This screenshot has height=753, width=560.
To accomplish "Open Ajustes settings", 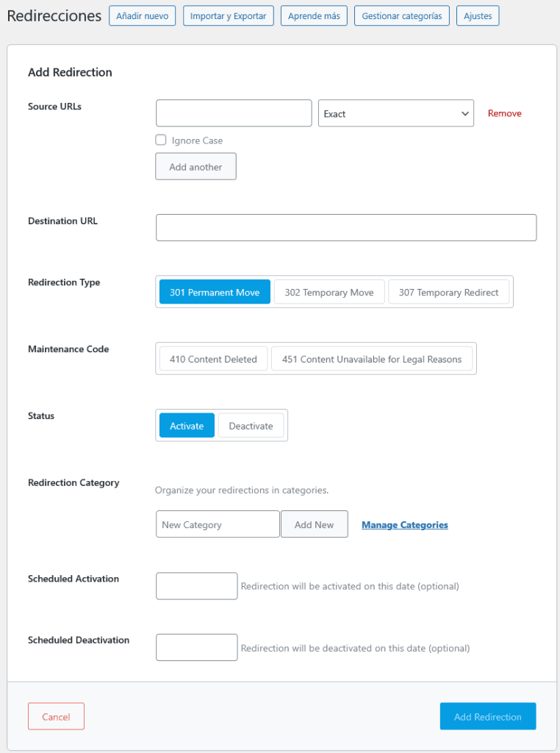I will 478,16.
